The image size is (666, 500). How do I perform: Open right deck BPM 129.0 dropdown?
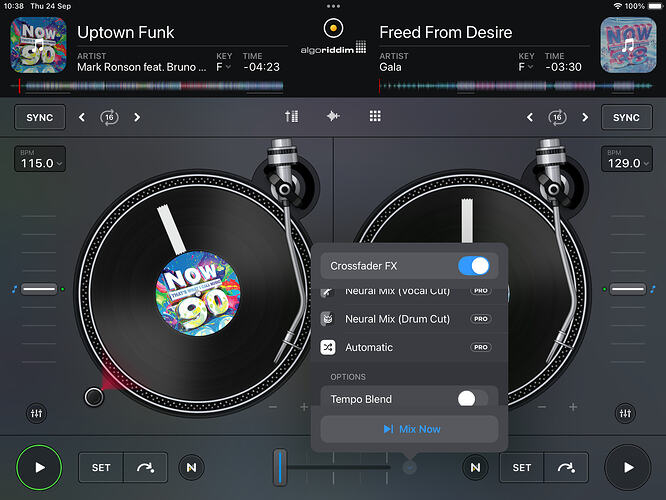pos(626,159)
